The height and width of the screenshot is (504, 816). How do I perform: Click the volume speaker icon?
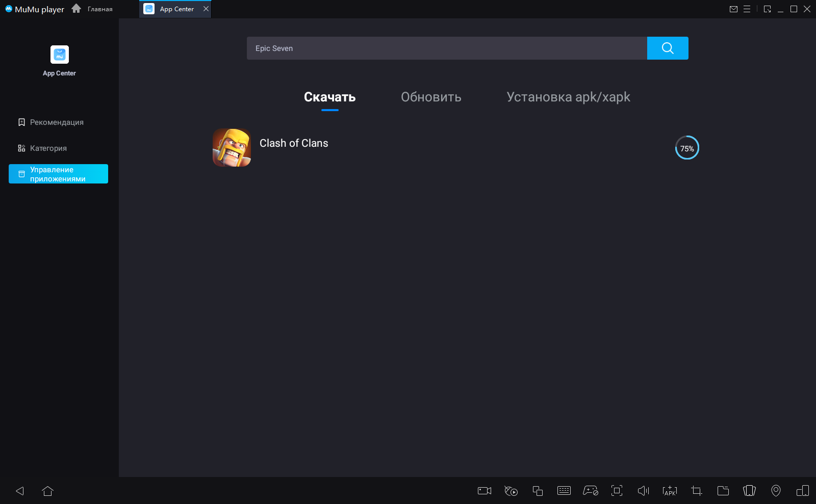click(x=644, y=491)
